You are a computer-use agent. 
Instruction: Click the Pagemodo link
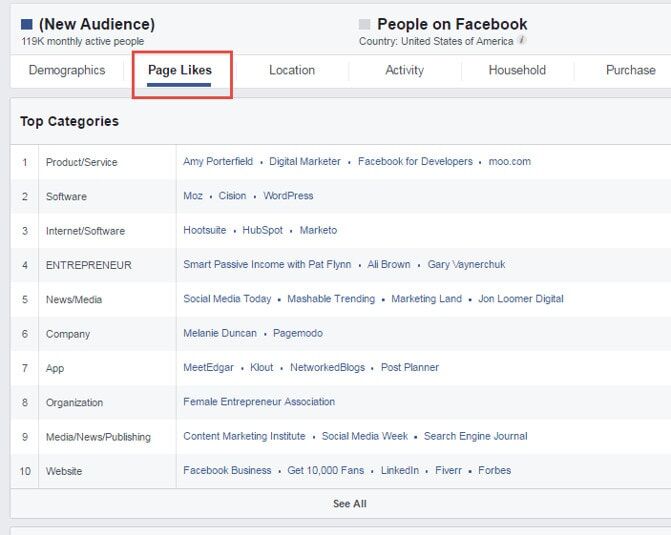[x=298, y=333]
